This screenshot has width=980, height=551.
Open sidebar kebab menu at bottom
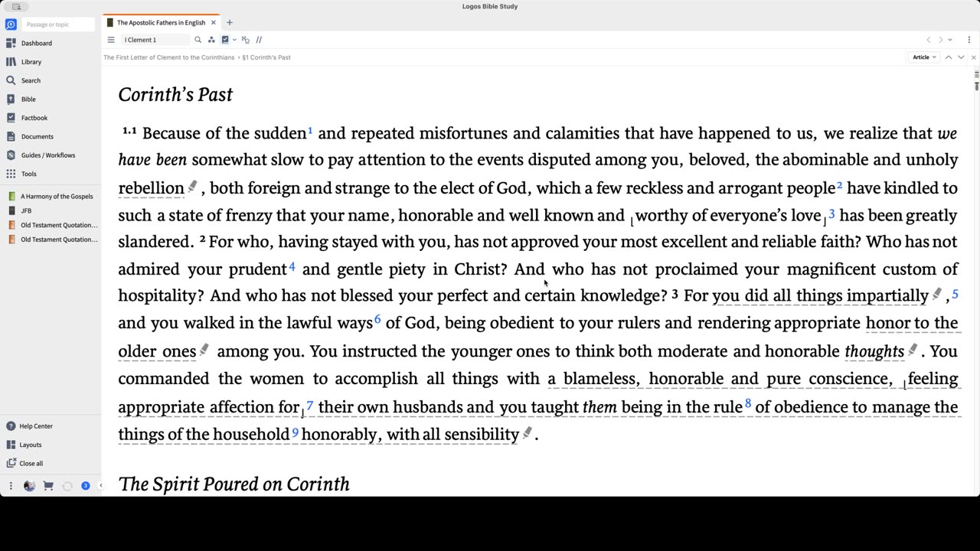pos(11,486)
